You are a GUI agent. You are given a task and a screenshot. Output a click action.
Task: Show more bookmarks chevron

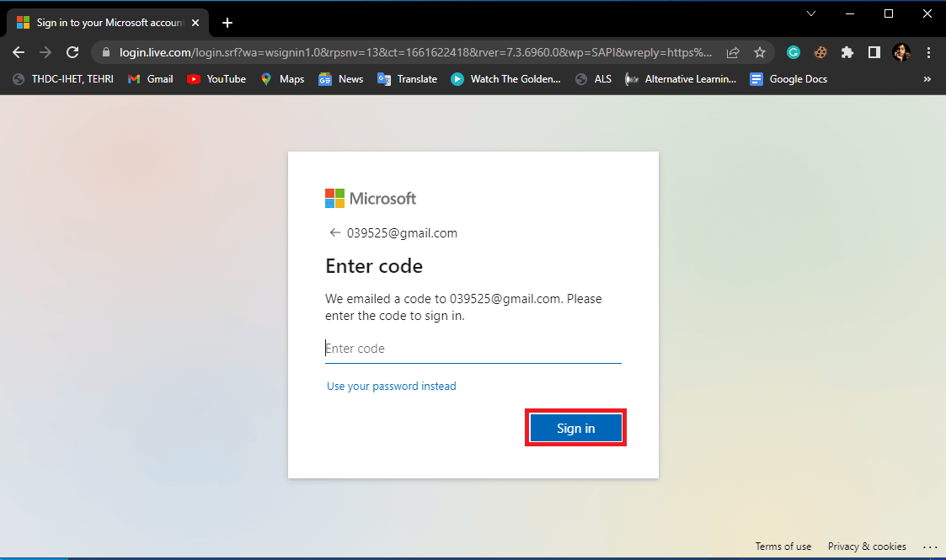point(927,79)
